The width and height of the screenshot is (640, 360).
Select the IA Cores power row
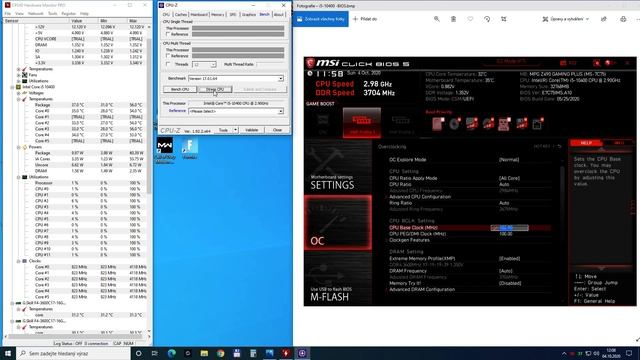tap(75, 159)
